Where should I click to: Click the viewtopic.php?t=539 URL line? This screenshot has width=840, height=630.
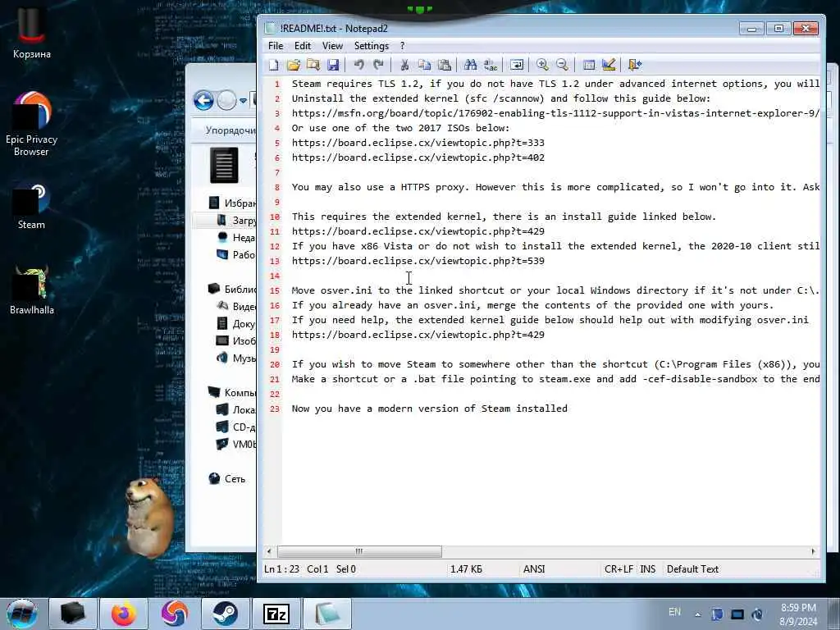tap(418, 261)
